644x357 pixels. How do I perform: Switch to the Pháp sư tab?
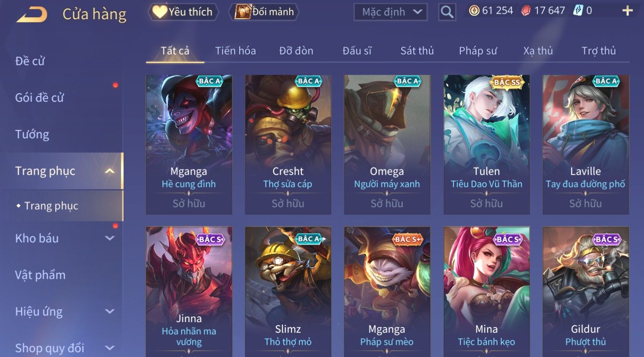pos(478,51)
